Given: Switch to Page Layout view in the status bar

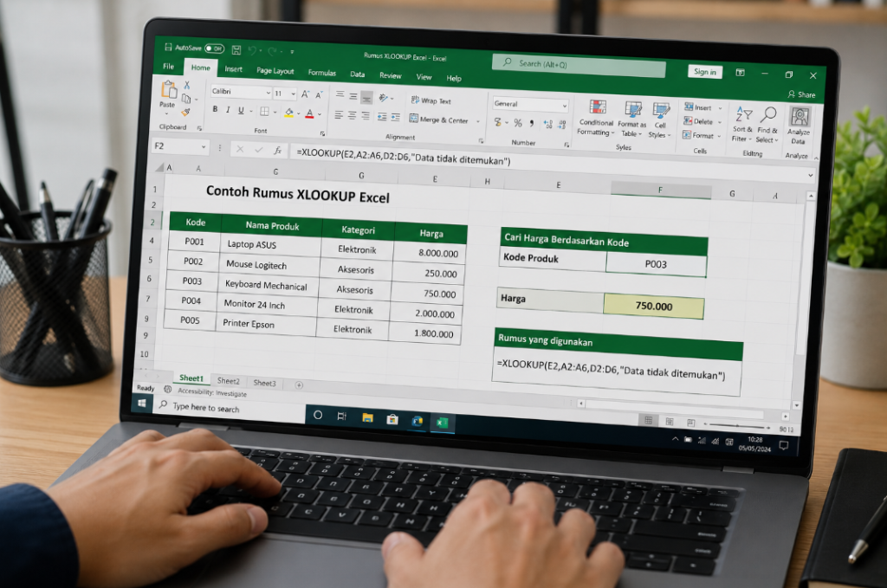Looking at the screenshot, I should click(x=670, y=421).
